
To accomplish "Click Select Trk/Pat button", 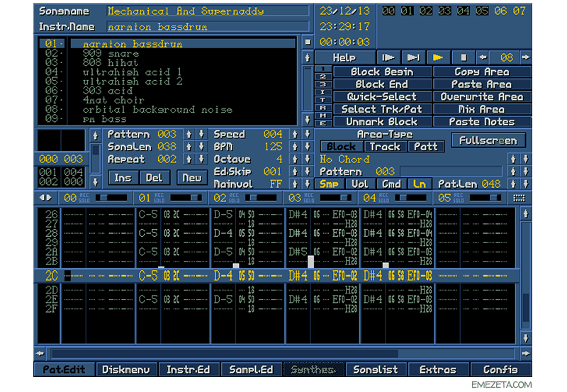I will click(382, 109).
